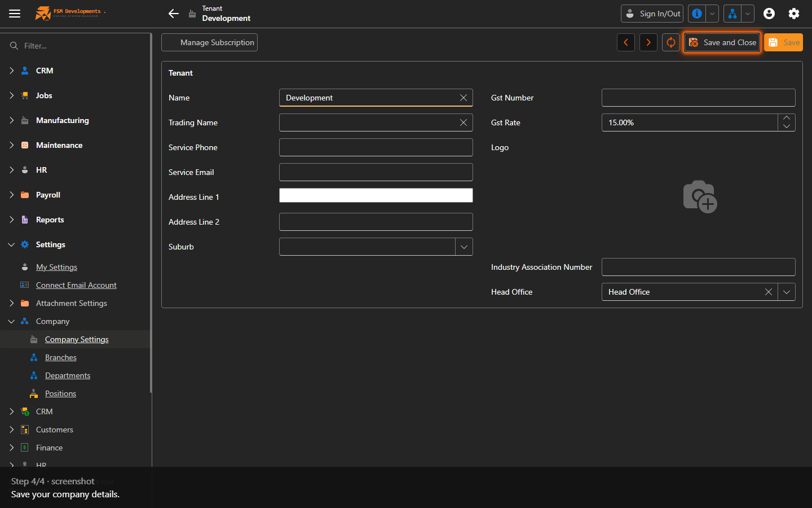The image size is (812, 508).
Task: Expand the Manufacturing section chevron
Action: pos(11,120)
